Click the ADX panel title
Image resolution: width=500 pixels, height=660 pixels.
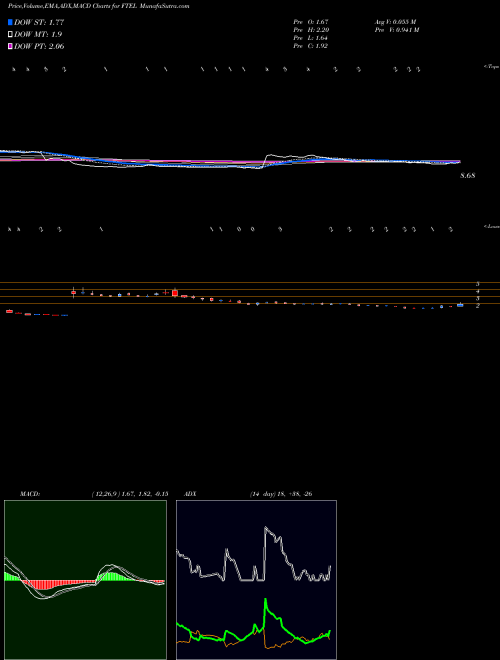(190, 494)
